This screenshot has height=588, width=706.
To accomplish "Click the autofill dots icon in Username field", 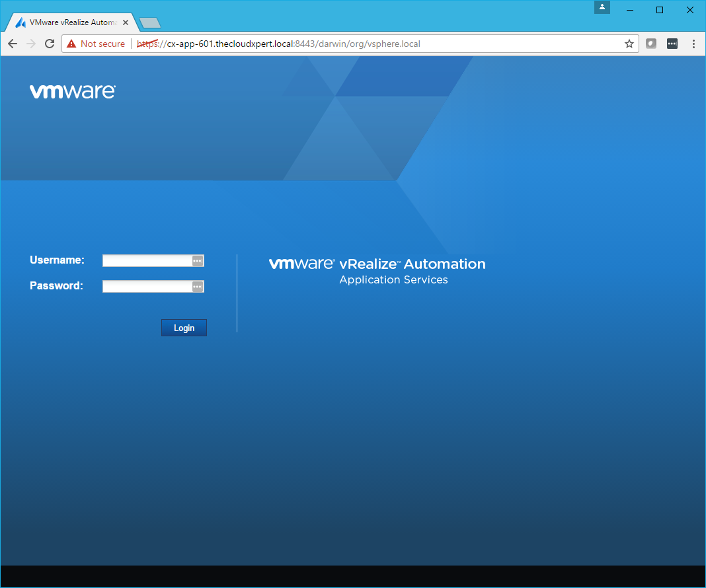I will coord(197,261).
